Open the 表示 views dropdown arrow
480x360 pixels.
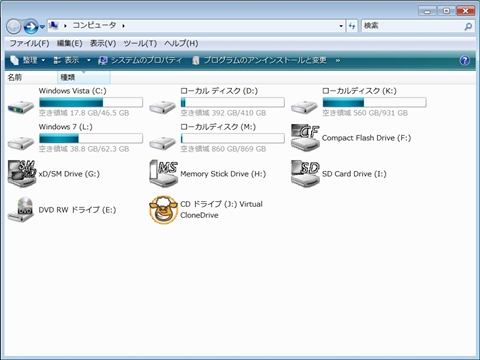point(89,60)
